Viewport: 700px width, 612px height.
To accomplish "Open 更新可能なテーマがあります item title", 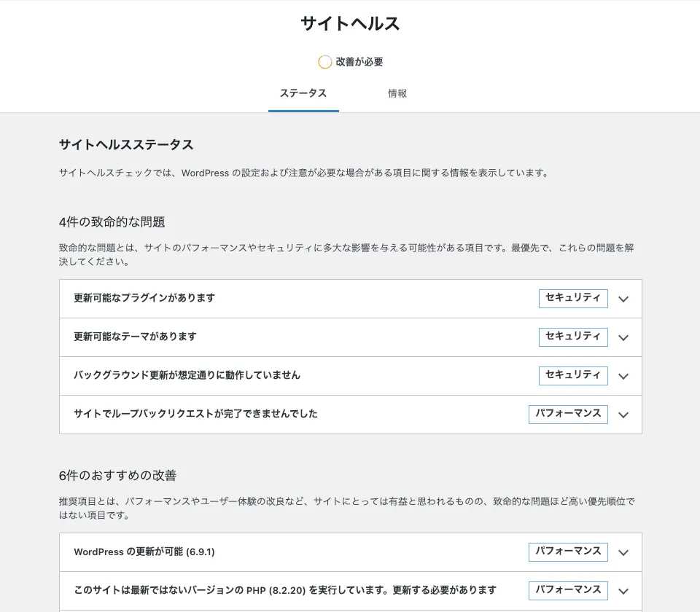I will coord(135,337).
